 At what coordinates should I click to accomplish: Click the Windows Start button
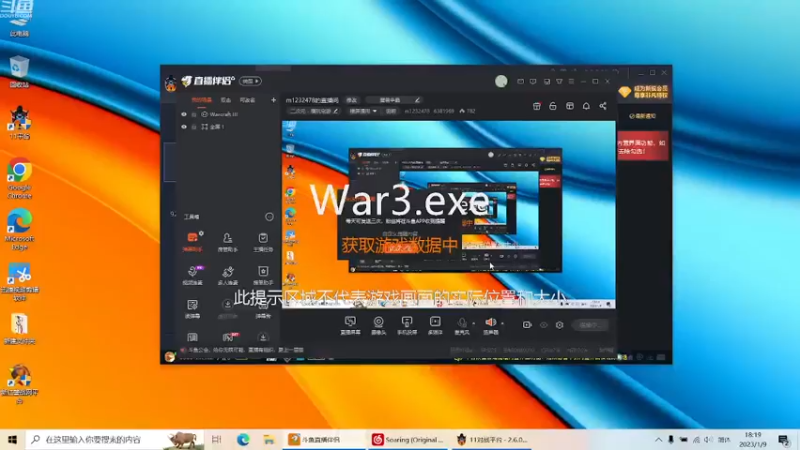(x=12, y=439)
